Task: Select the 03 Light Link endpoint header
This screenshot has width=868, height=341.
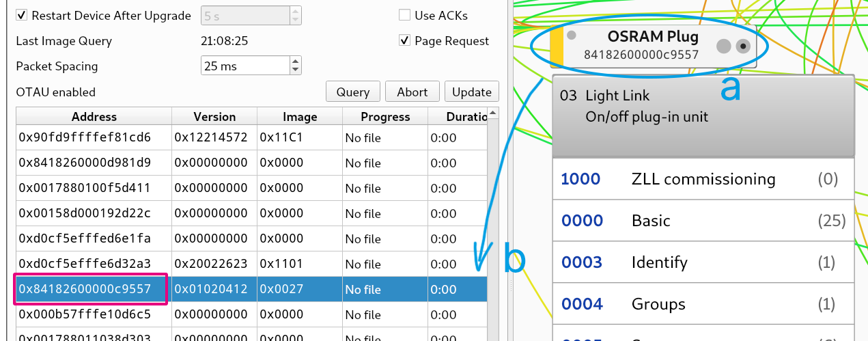Action: pos(703,116)
